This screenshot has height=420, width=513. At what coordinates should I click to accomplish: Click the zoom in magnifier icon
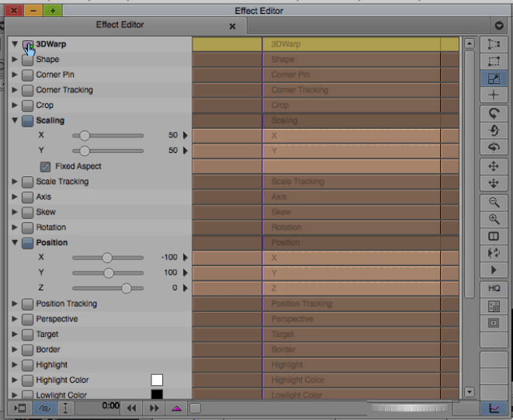494,220
